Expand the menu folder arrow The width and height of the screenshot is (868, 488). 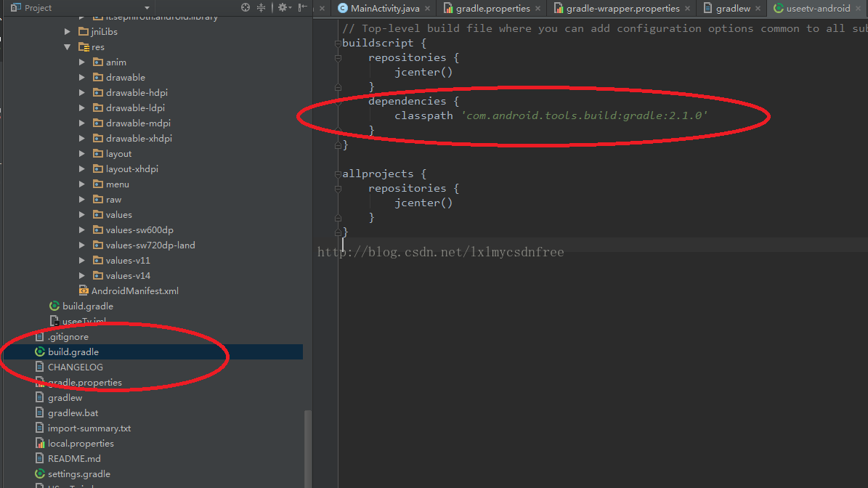tap(82, 184)
